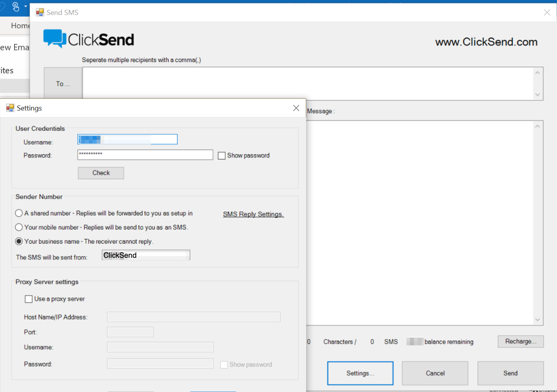
Task: Close the Send SMS window
Action: tap(547, 12)
